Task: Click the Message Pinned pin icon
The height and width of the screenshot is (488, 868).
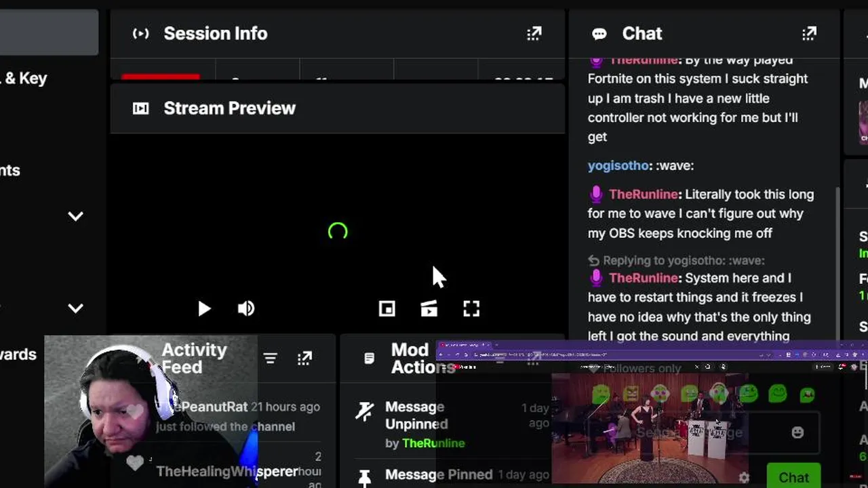Action: 364,479
